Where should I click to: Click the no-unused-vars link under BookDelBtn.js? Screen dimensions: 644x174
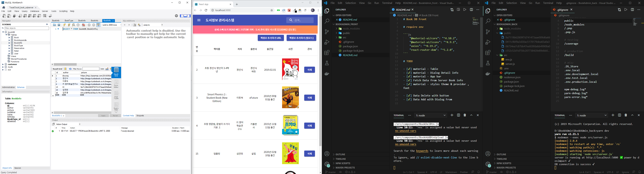(406, 131)
